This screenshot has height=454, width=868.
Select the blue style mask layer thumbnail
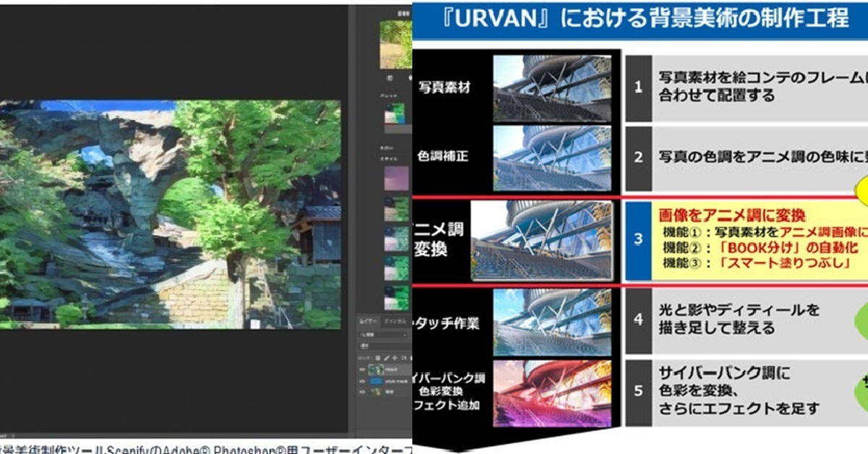[x=376, y=381]
